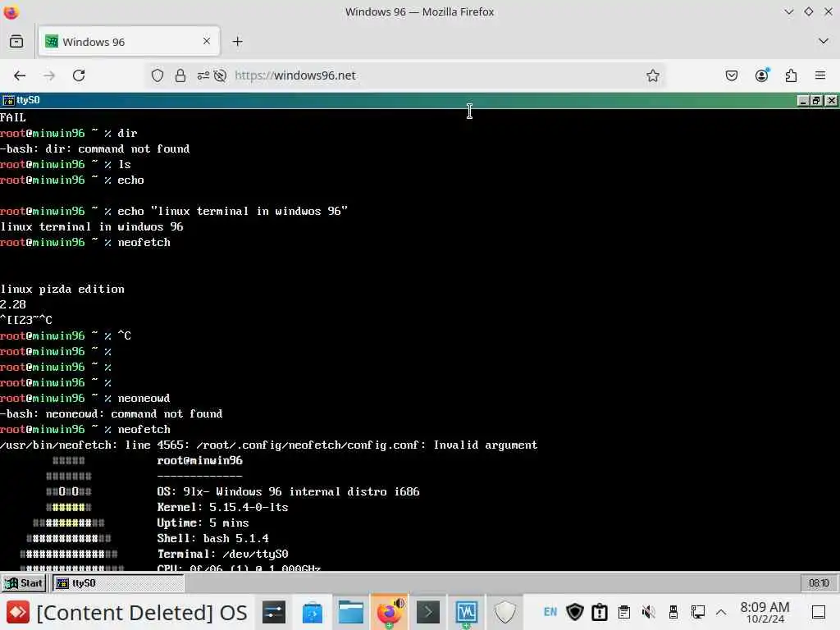Image resolution: width=840 pixels, height=630 pixels.
Task: Click the EN keyboard layout indicator
Action: [550, 612]
